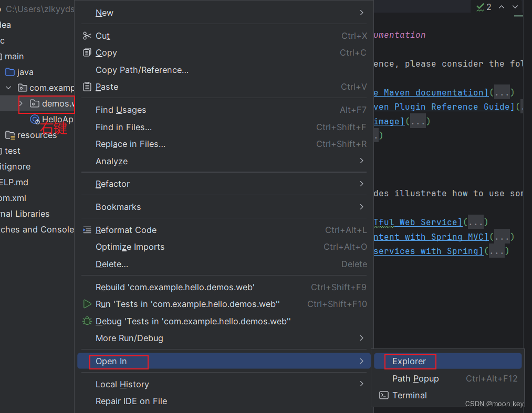The width and height of the screenshot is (532, 413).
Task: Collapse the com.example package node
Action: point(8,88)
